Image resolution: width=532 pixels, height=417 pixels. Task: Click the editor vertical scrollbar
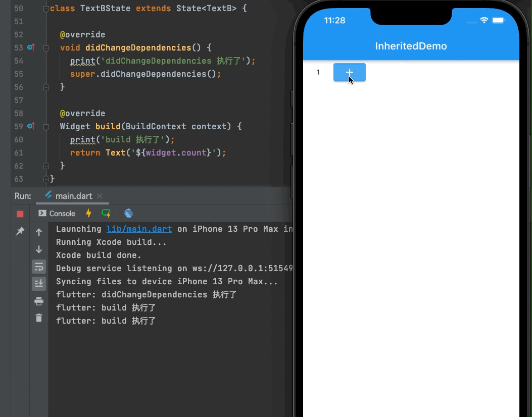click(x=291, y=96)
